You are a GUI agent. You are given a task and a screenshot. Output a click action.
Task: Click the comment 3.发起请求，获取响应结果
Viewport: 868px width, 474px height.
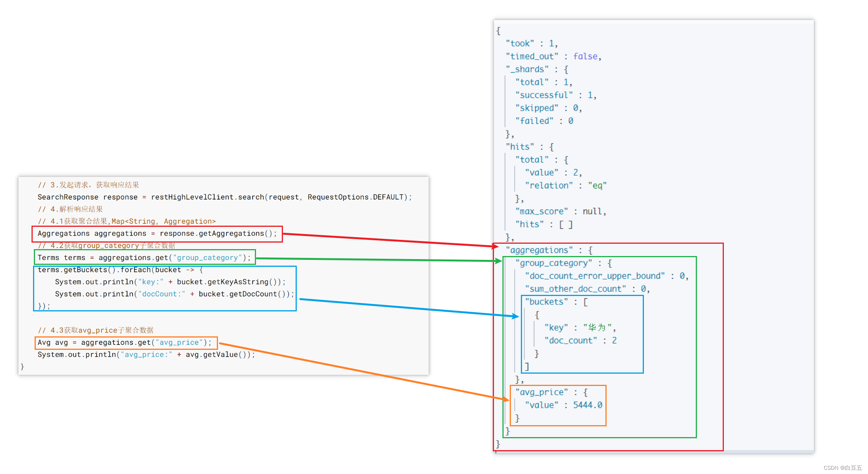pos(88,185)
